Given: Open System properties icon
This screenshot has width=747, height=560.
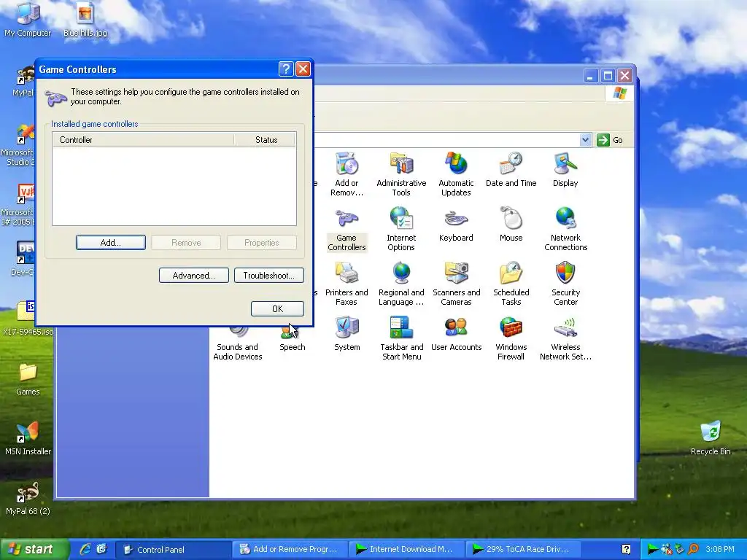Looking at the screenshot, I should pyautogui.click(x=347, y=333).
